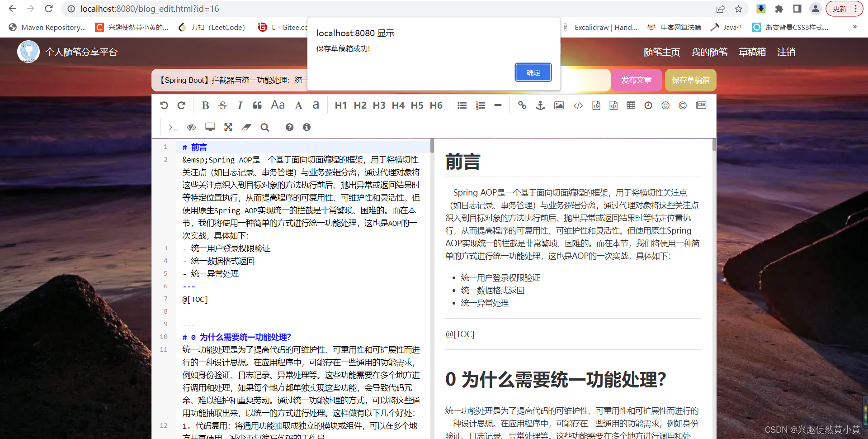The height and width of the screenshot is (439, 868).
Task: Open full preview HTML with monitor icon
Action: pyautogui.click(x=210, y=127)
